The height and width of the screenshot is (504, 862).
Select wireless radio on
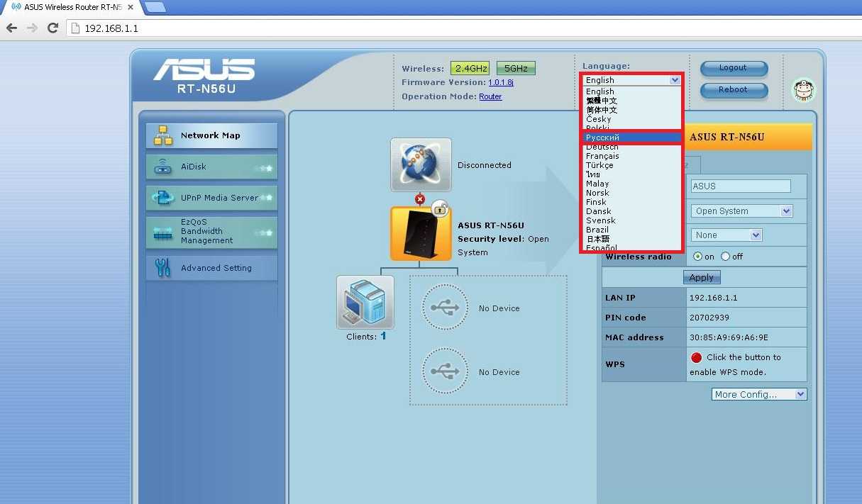click(x=698, y=257)
